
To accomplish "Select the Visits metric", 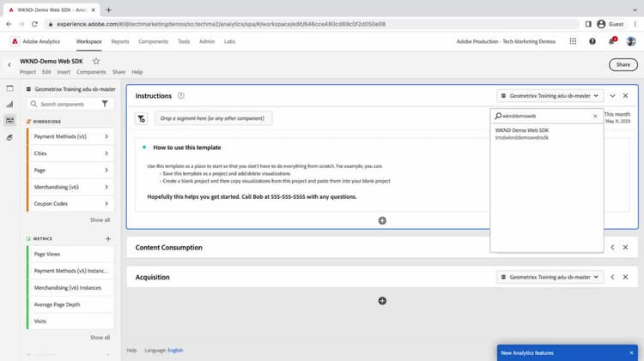I will tap(70, 322).
